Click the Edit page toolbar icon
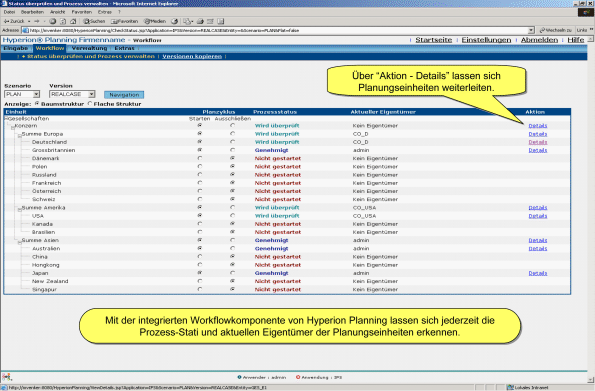The image size is (595, 391). click(210, 21)
